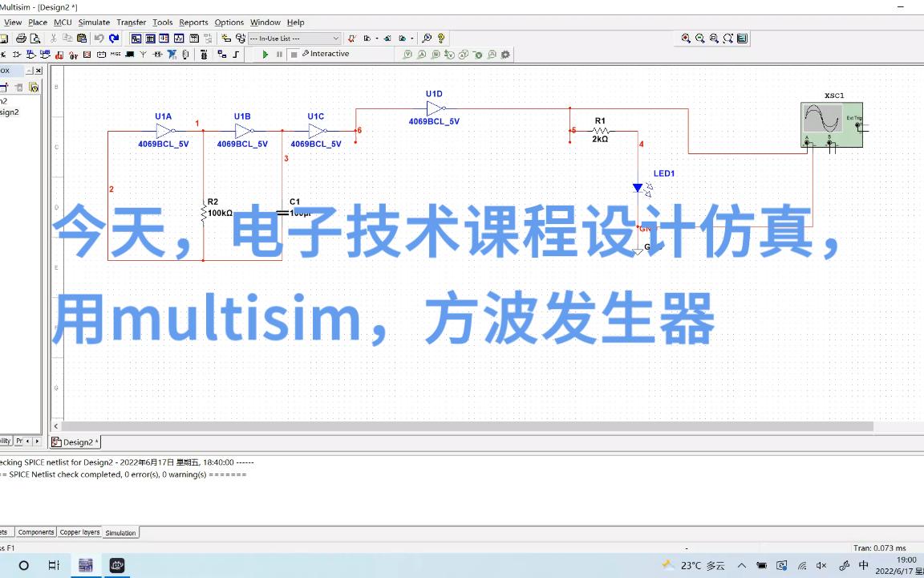Select the Zoom Out magnifier tool
The width and height of the screenshot is (924, 578).
pos(699,38)
